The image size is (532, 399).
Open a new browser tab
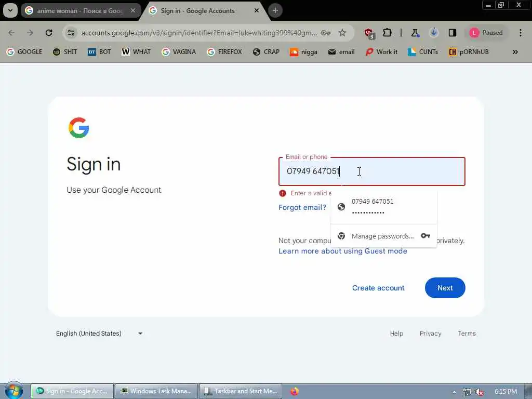275,10
